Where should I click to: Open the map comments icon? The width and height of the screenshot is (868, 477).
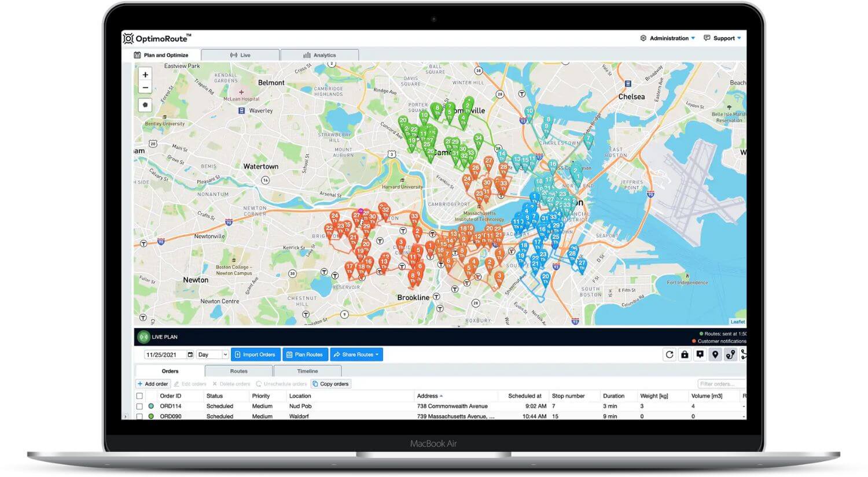pyautogui.click(x=700, y=354)
